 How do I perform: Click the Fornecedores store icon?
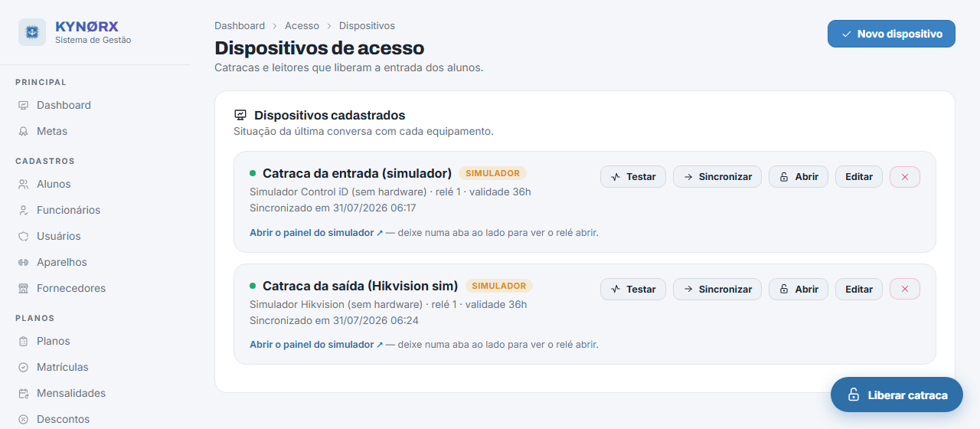click(x=23, y=288)
